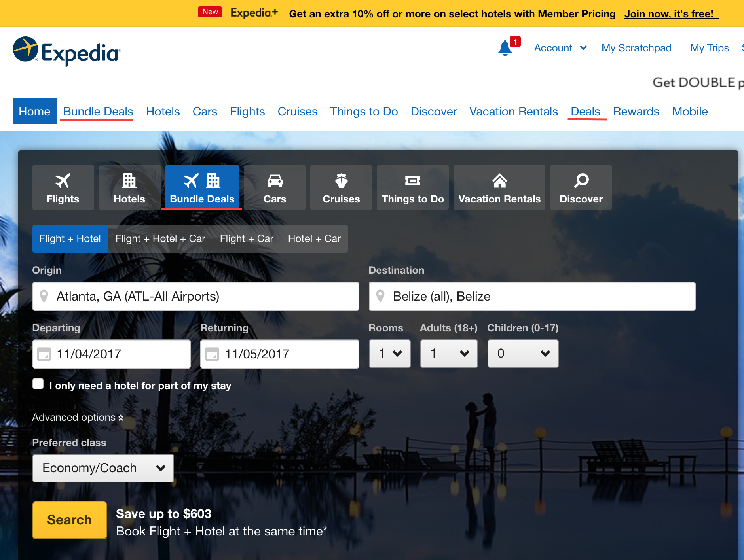Open the Adults (18+) dropdown
This screenshot has width=744, height=560.
(x=449, y=354)
